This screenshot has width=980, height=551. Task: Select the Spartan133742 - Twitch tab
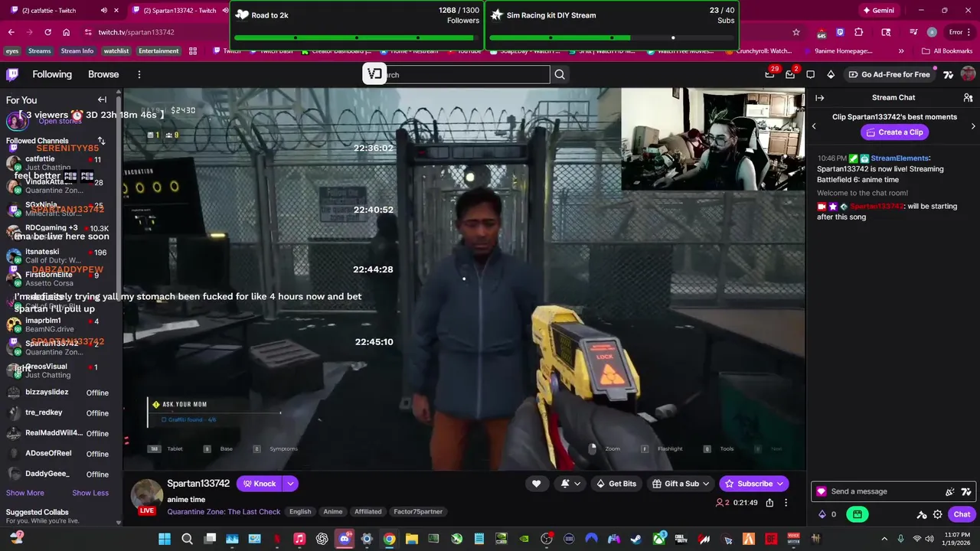(175, 11)
